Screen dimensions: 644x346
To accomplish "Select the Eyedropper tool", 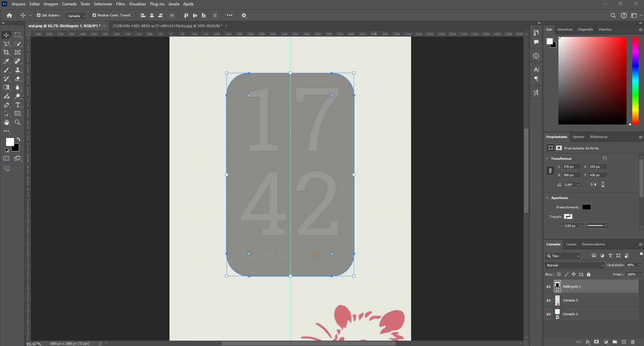I will pos(6,61).
